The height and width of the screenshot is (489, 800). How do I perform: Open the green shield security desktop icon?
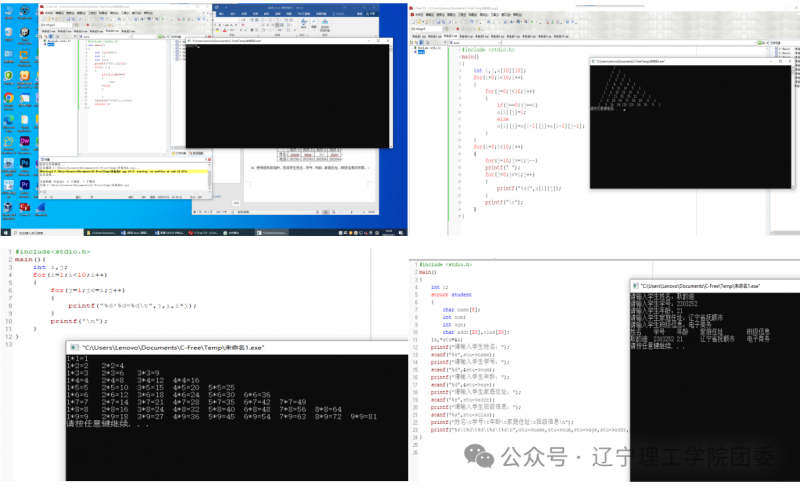click(x=9, y=77)
